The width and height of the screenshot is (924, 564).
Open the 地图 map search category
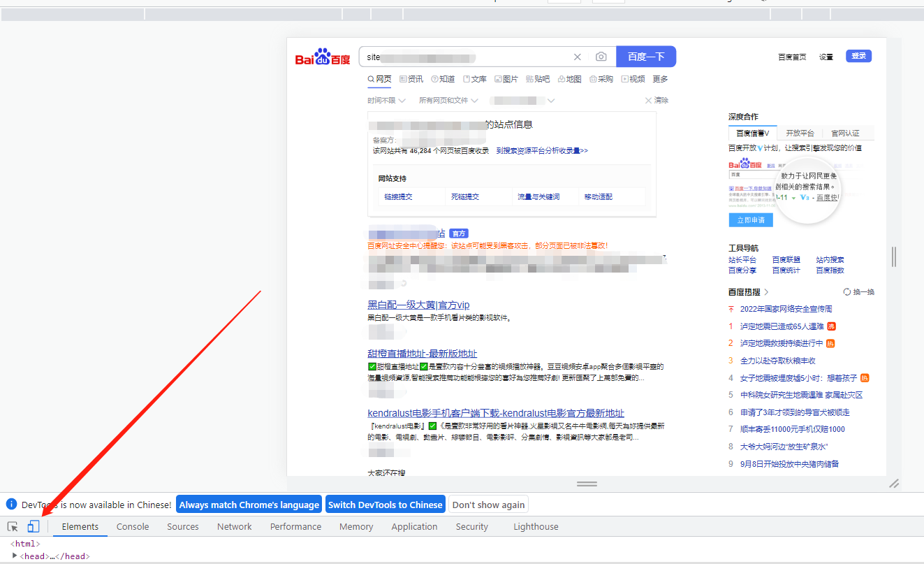click(x=569, y=79)
